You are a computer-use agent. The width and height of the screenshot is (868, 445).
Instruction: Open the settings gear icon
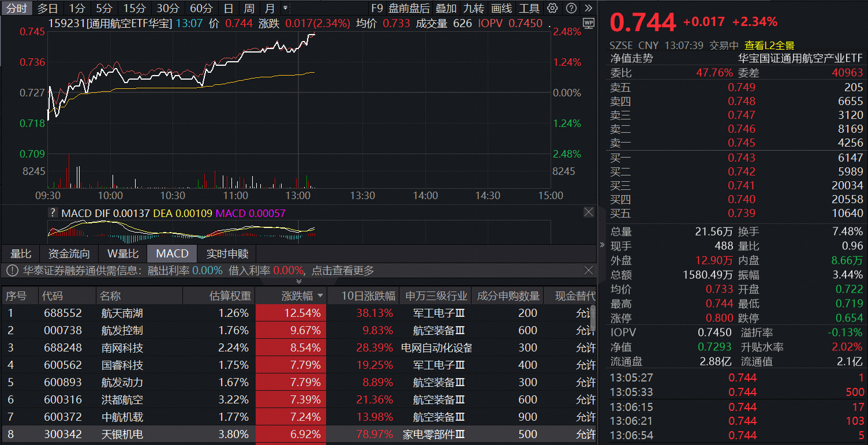click(x=552, y=9)
